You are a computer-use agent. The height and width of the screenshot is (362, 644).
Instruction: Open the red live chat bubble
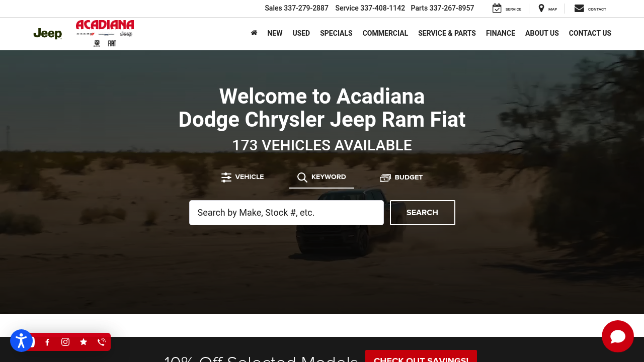(x=618, y=336)
